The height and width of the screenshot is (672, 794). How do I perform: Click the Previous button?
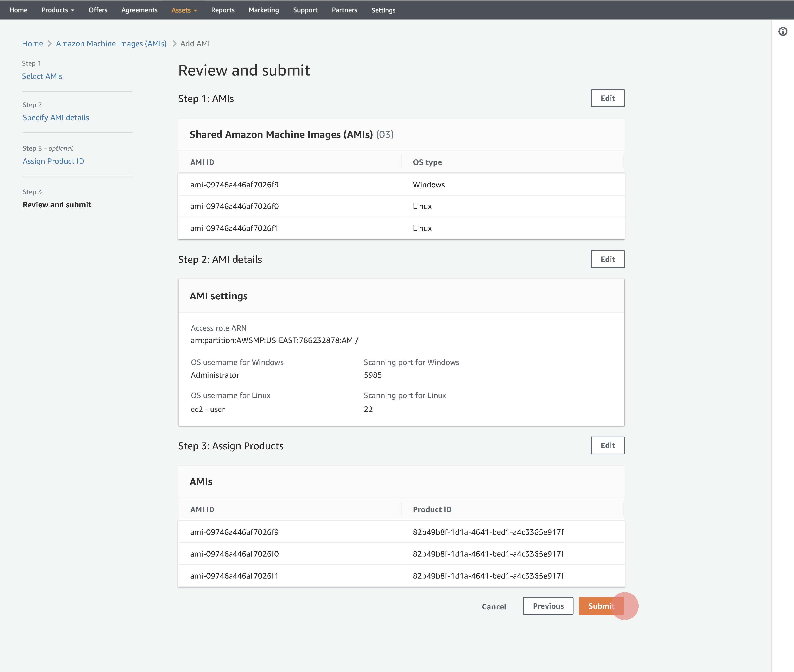(548, 606)
